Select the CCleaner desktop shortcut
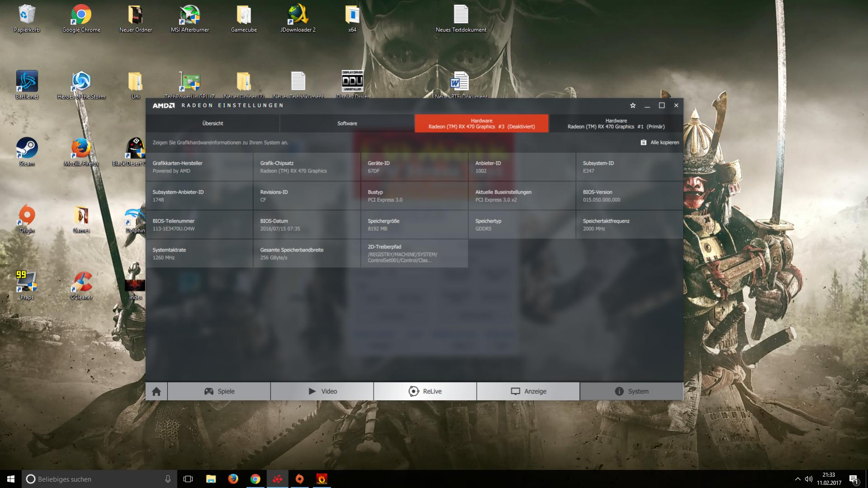The image size is (868, 488). (81, 286)
